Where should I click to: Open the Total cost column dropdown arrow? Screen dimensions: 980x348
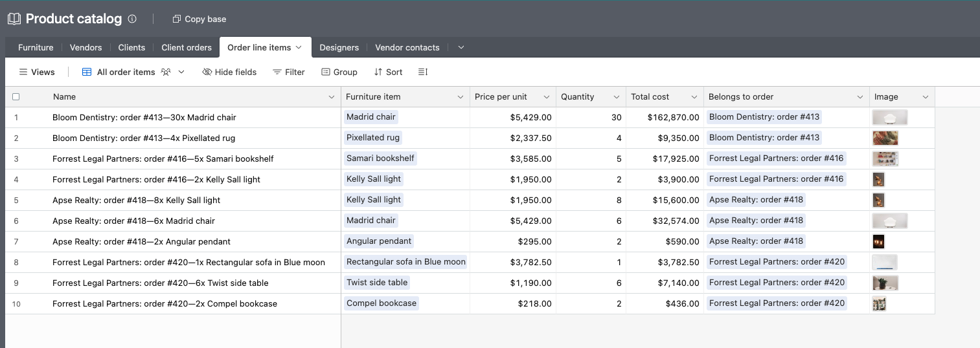pos(694,97)
